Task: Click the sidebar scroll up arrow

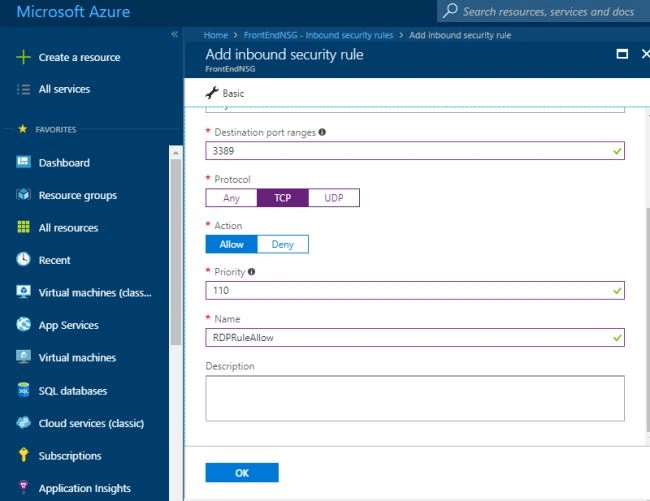Action: [x=175, y=152]
